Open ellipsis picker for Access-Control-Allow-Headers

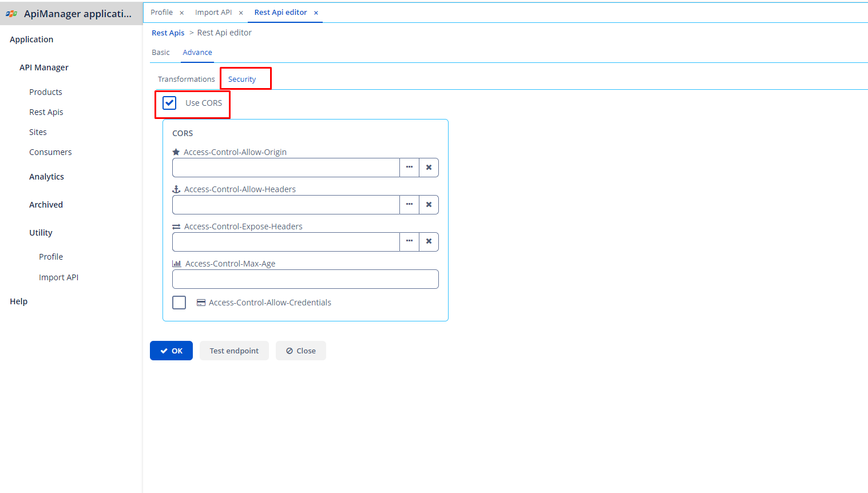[x=409, y=205]
